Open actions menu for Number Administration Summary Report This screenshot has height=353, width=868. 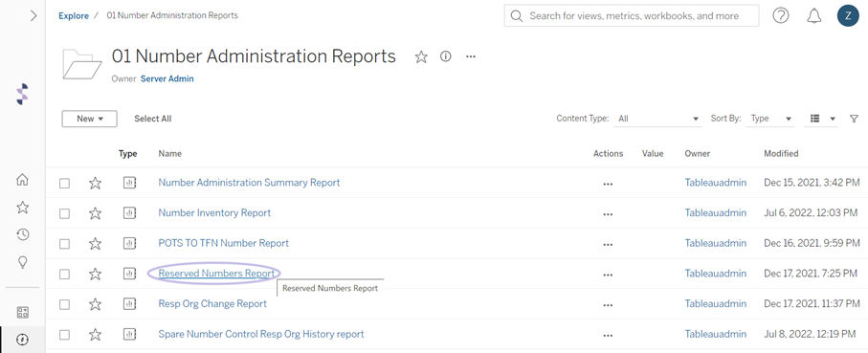click(x=608, y=184)
